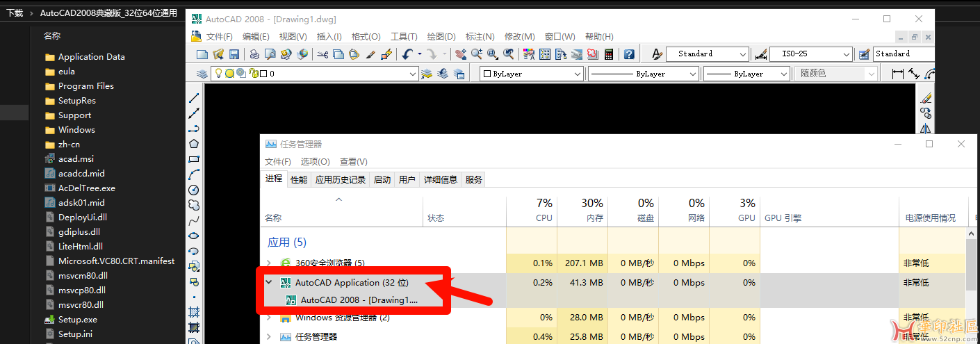The height and width of the screenshot is (344, 980).
Task: Click the AutoCAD Help question mark icon
Action: coord(629,54)
